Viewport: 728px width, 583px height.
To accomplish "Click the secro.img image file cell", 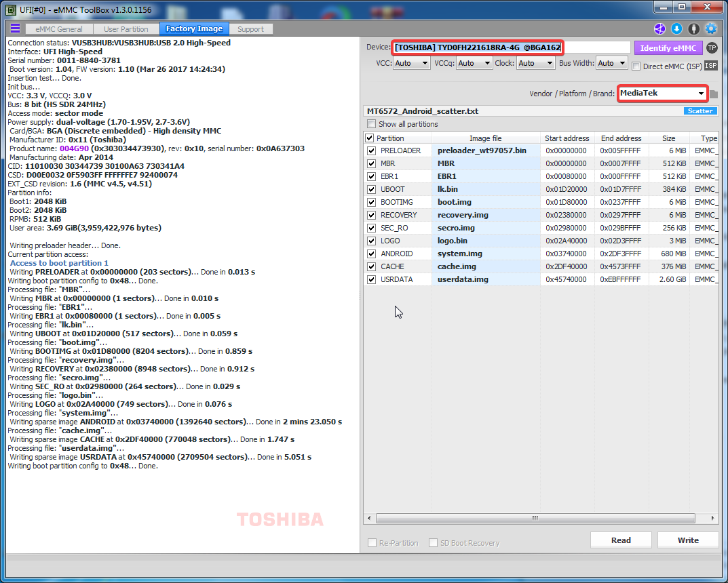I will (x=486, y=228).
